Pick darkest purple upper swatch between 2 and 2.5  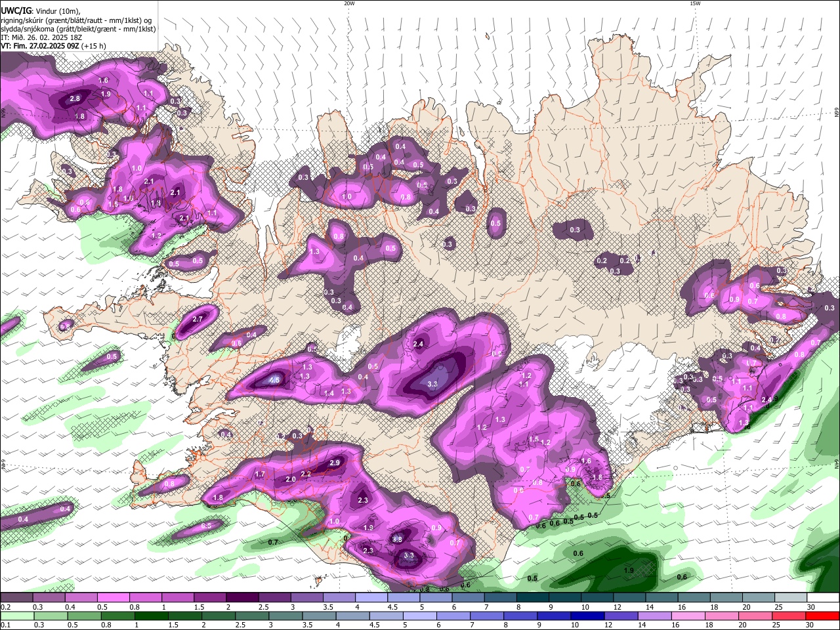(x=242, y=598)
